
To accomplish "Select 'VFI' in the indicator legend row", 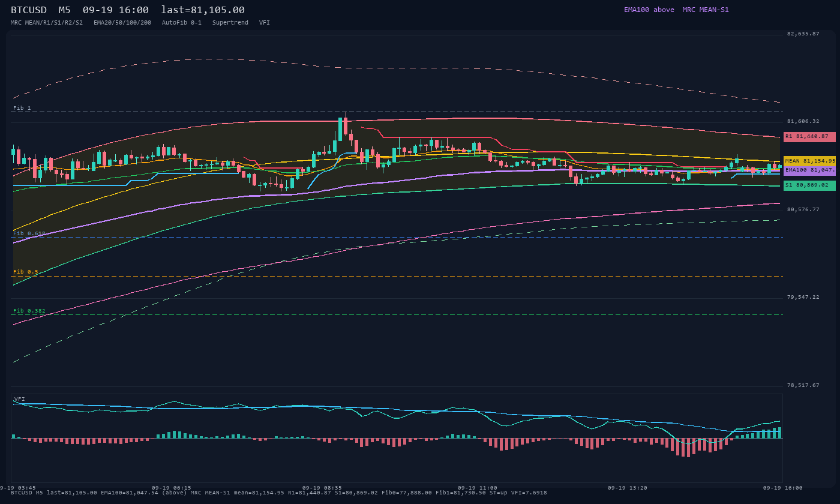I will point(265,23).
